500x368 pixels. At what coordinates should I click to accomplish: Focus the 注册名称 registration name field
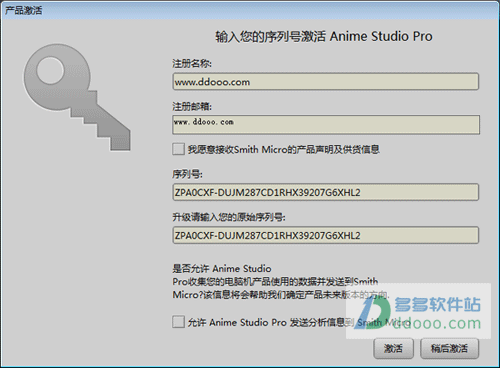click(x=326, y=82)
